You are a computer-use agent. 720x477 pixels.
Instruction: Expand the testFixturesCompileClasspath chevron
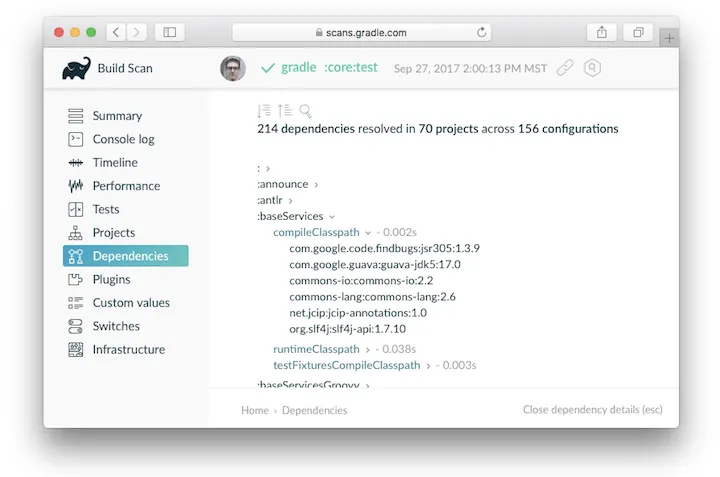(x=428, y=366)
